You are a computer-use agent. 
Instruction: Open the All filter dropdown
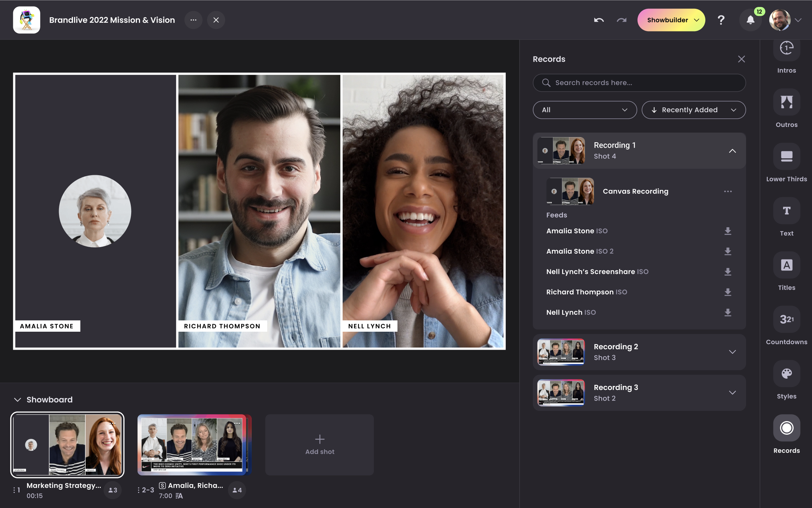coord(584,110)
